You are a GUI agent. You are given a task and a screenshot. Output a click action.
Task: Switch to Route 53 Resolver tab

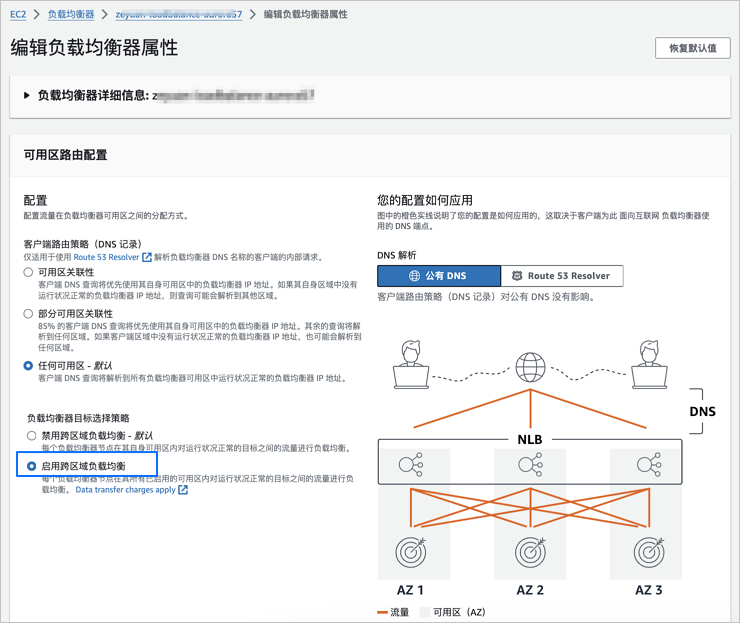[x=562, y=276]
